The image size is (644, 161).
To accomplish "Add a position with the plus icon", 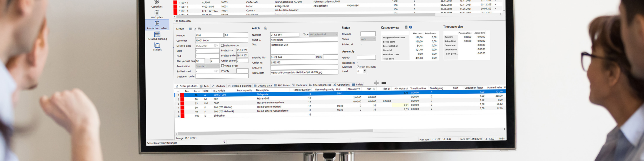I will coord(376,83).
